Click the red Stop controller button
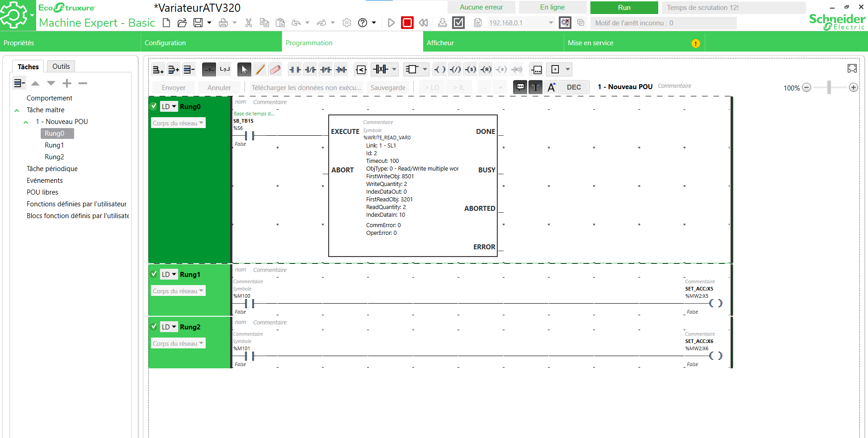The image size is (868, 438). pos(407,23)
